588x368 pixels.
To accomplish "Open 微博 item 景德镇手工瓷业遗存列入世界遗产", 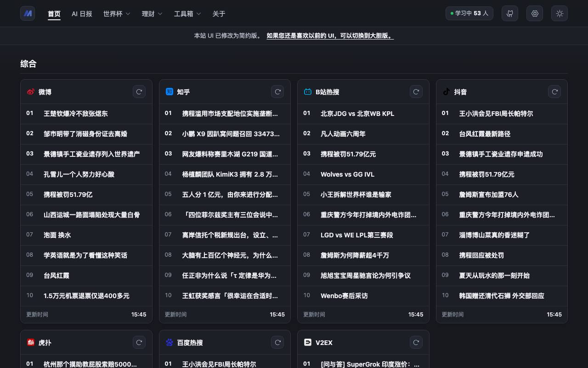I will click(86, 154).
